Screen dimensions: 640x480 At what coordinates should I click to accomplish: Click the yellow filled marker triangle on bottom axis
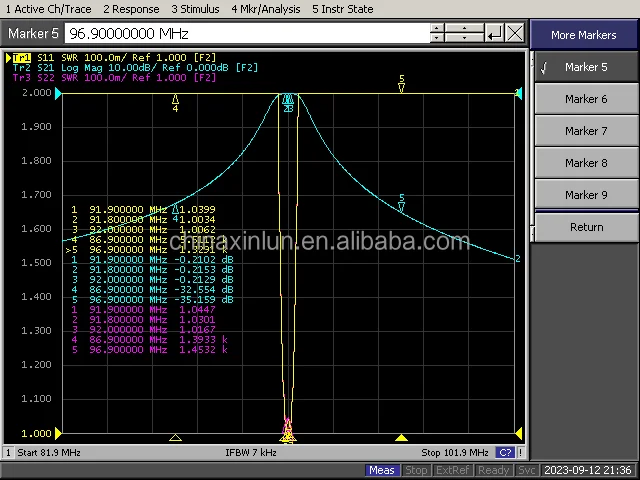(401, 438)
